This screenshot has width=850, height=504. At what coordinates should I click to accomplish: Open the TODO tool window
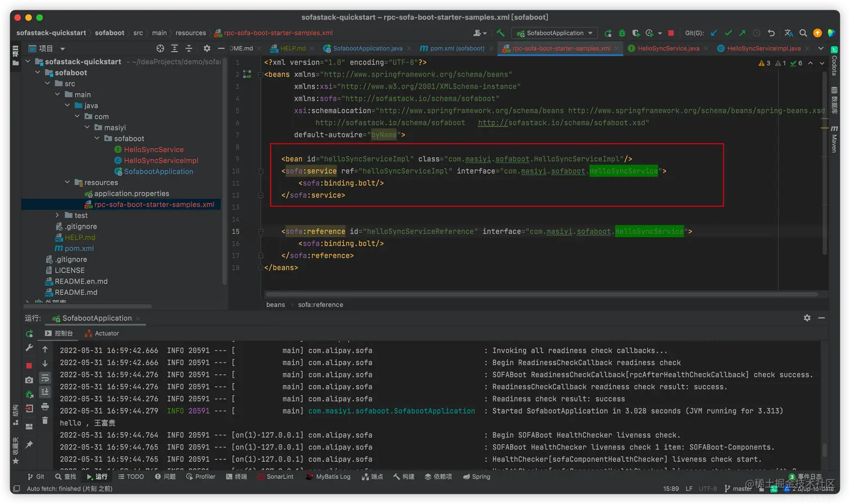pos(130,476)
